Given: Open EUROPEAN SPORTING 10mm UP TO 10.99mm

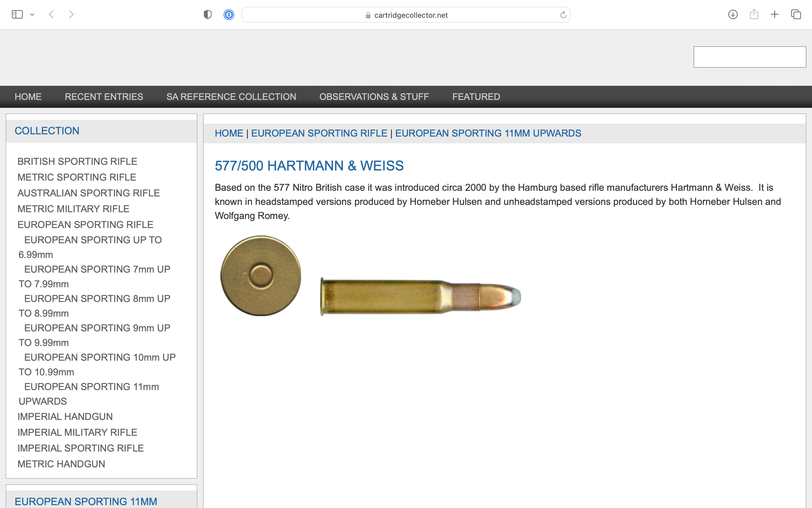Looking at the screenshot, I should (97, 365).
